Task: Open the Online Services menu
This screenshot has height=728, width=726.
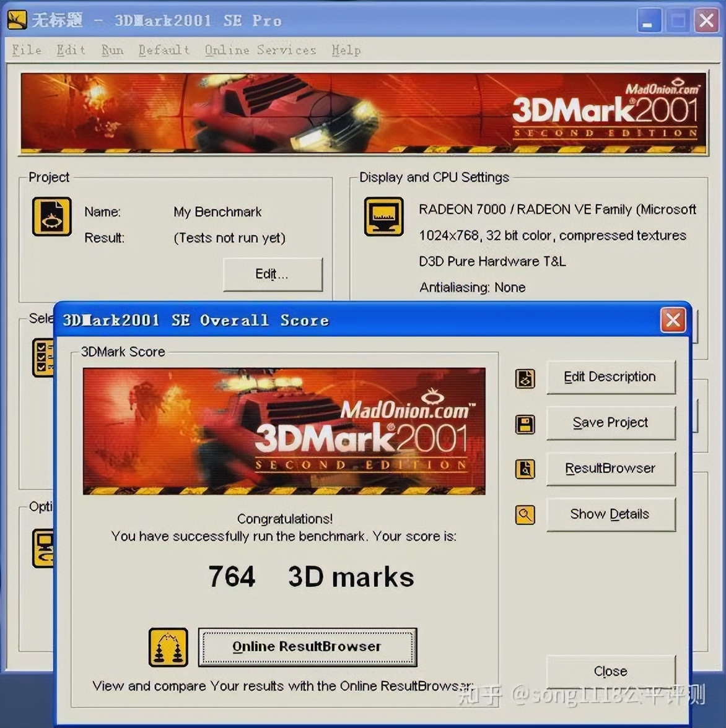Action: (260, 50)
